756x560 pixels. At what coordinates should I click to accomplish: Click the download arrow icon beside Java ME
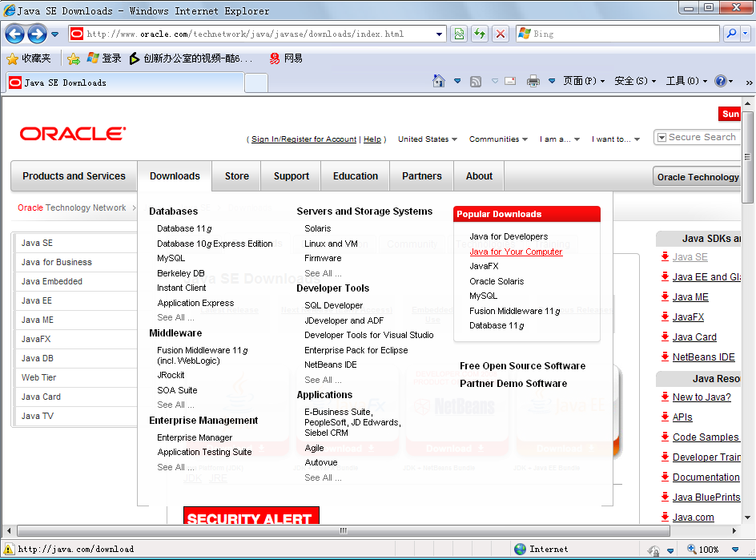(666, 296)
